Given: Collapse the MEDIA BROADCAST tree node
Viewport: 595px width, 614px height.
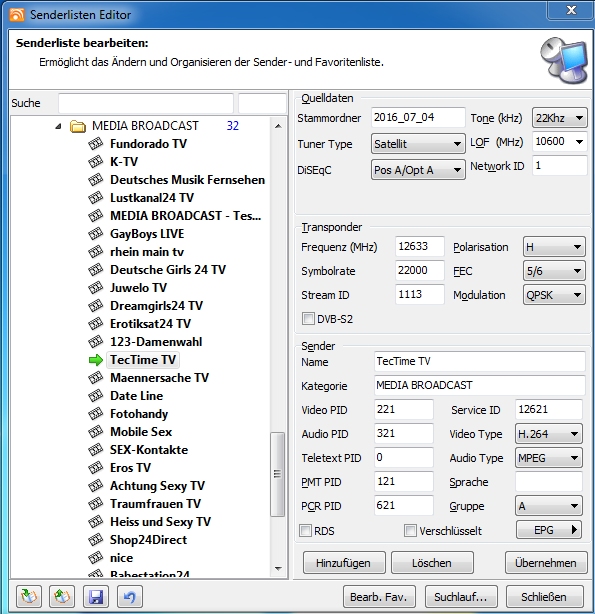Looking at the screenshot, I should click(x=58, y=126).
